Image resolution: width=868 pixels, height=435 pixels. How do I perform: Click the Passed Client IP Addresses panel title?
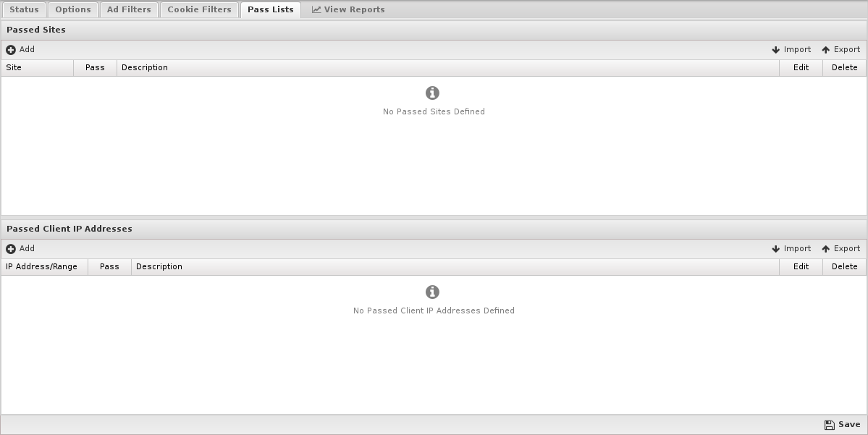pyautogui.click(x=69, y=229)
